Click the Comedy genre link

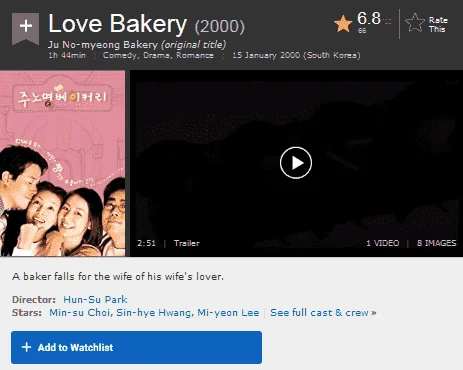119,55
